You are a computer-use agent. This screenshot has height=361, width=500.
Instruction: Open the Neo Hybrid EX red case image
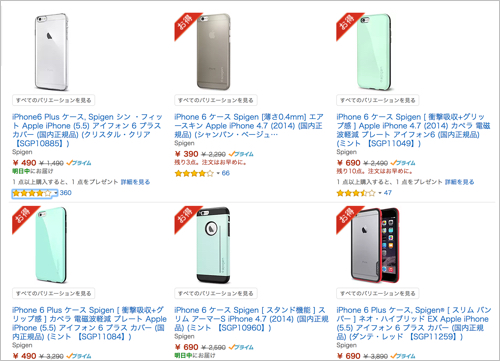click(375, 245)
